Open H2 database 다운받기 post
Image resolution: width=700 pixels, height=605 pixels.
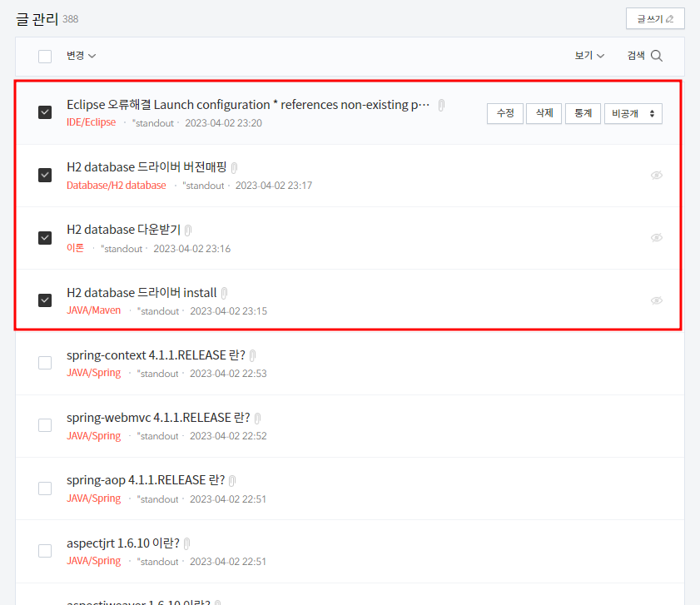coord(124,230)
